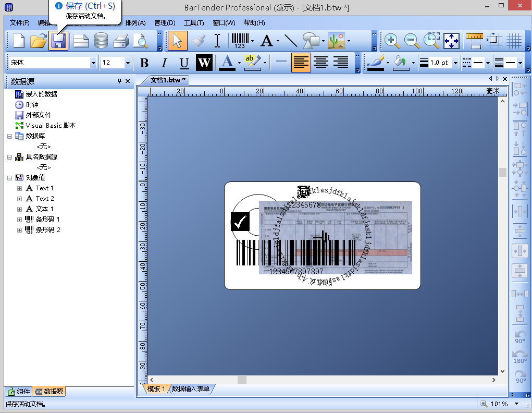Select the 时钟 data source
This screenshot has width=532, height=413.
pos(32,105)
